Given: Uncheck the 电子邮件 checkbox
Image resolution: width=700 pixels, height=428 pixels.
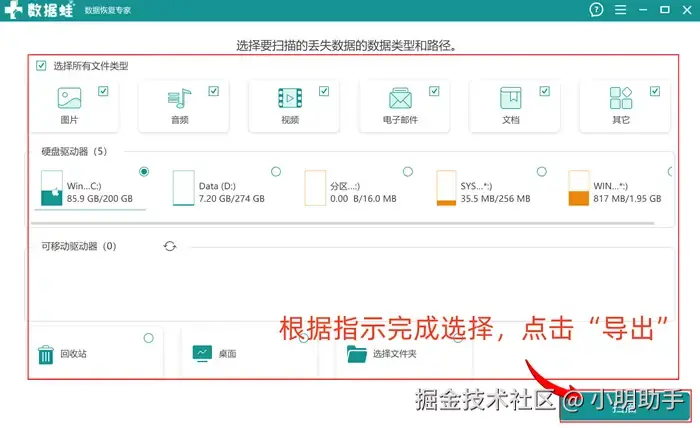Looking at the screenshot, I should coord(434,91).
